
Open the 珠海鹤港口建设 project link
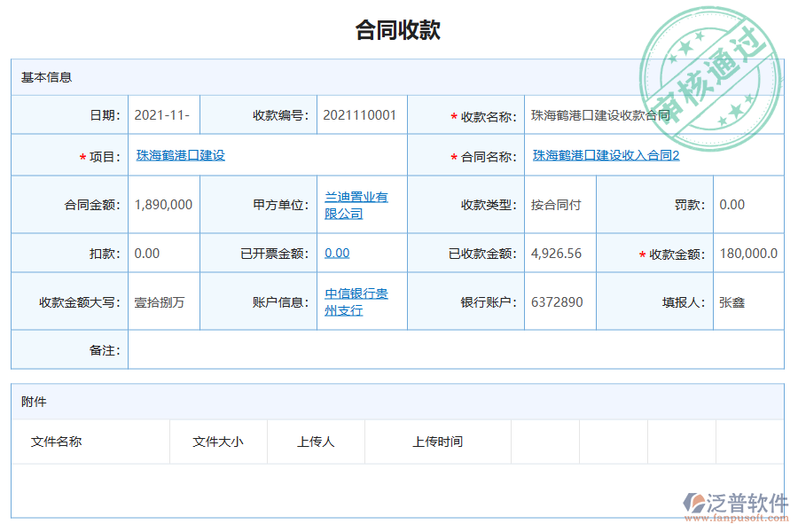pos(182,155)
